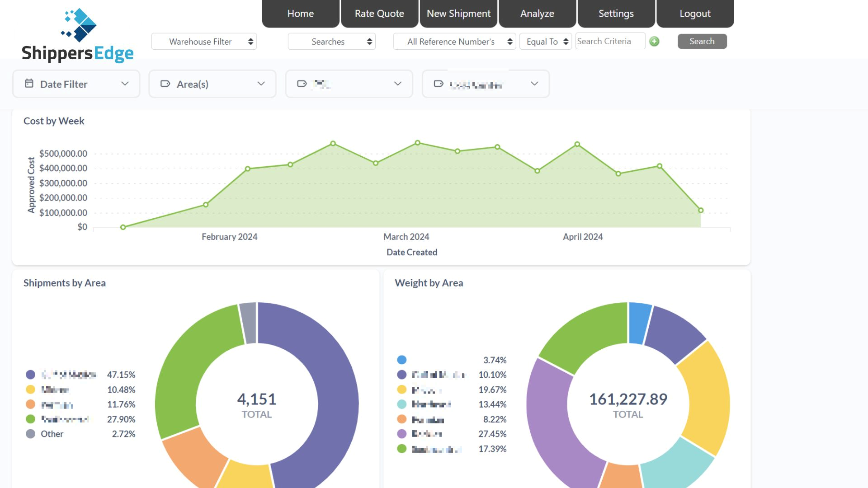Click the green plus add-criteria icon
The width and height of the screenshot is (868, 488).
[654, 42]
